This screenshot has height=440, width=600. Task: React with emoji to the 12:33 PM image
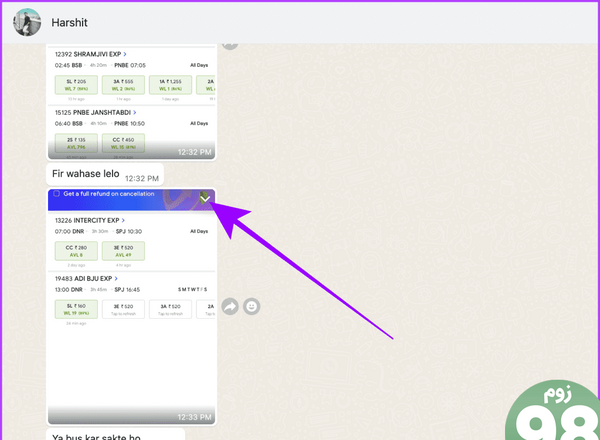(251, 306)
